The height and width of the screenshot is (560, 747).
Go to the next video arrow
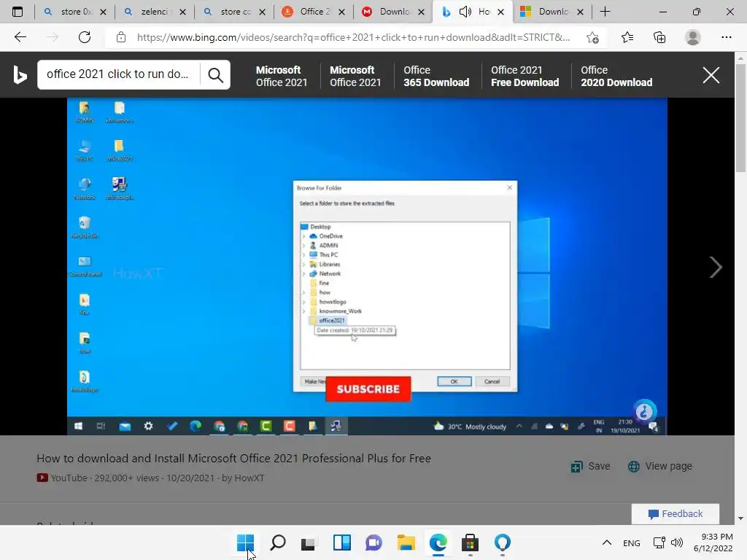(x=716, y=267)
